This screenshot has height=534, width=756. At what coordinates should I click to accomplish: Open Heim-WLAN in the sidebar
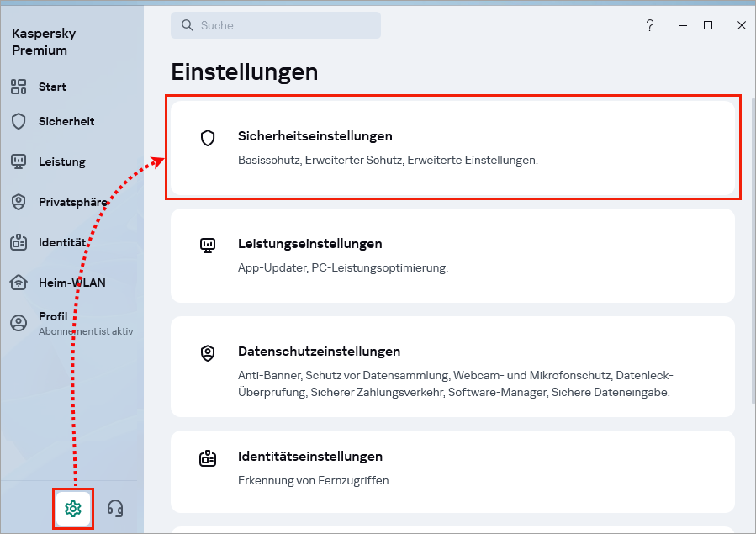[x=71, y=283]
